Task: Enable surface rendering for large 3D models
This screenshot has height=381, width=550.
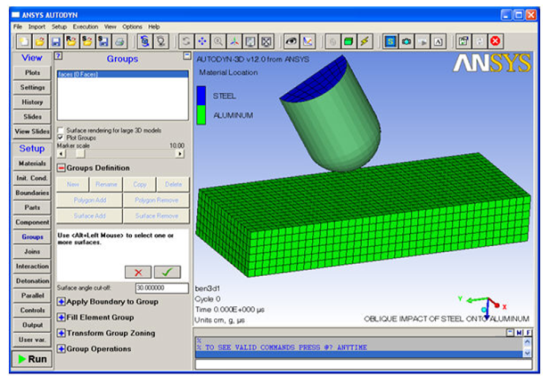Action: click(x=61, y=131)
